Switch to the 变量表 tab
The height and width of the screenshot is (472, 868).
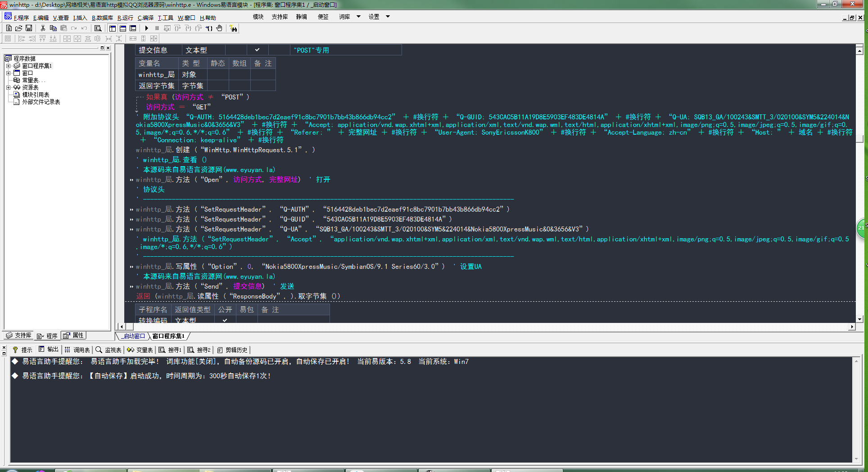(140, 350)
